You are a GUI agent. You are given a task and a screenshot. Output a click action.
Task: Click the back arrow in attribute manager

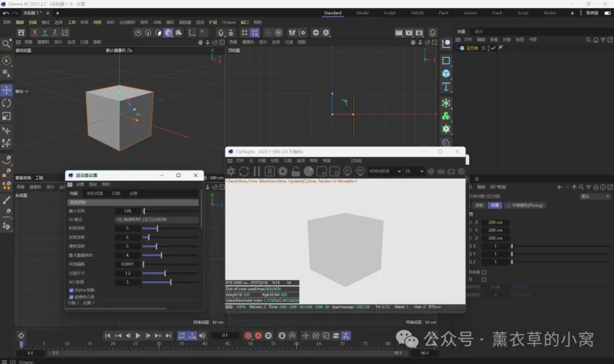[559, 187]
